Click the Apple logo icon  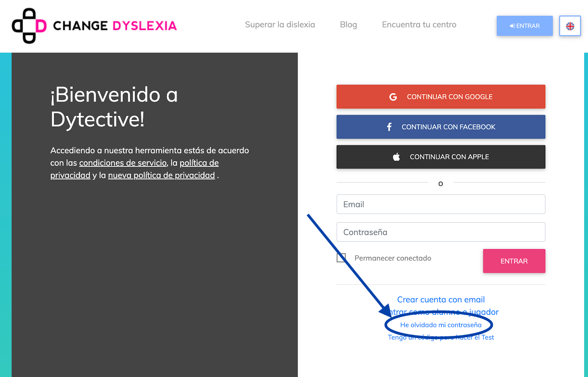[x=396, y=157]
